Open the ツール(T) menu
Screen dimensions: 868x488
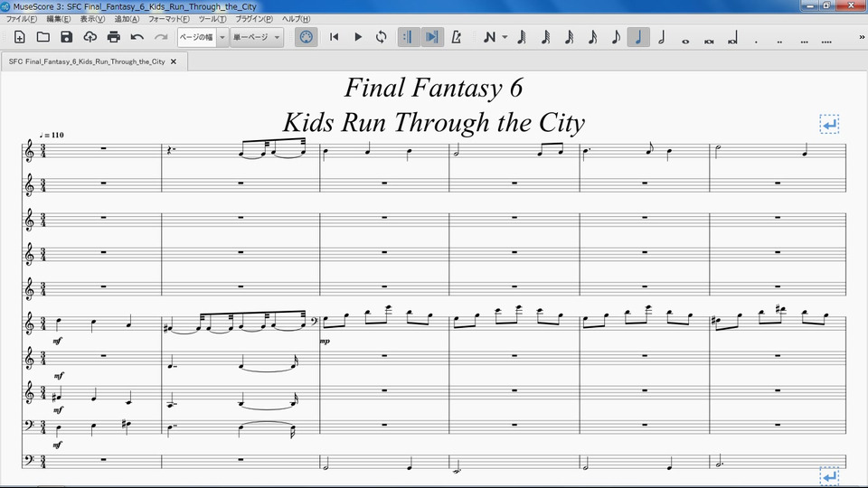click(212, 19)
